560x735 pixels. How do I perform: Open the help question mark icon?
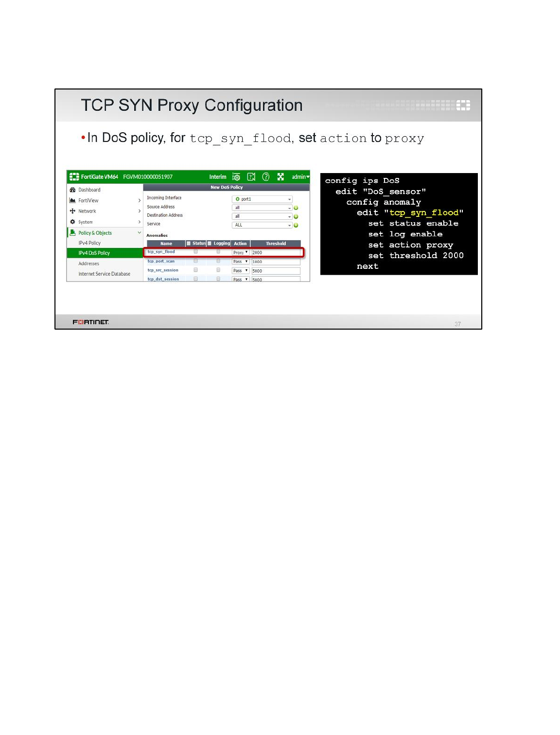(x=266, y=177)
